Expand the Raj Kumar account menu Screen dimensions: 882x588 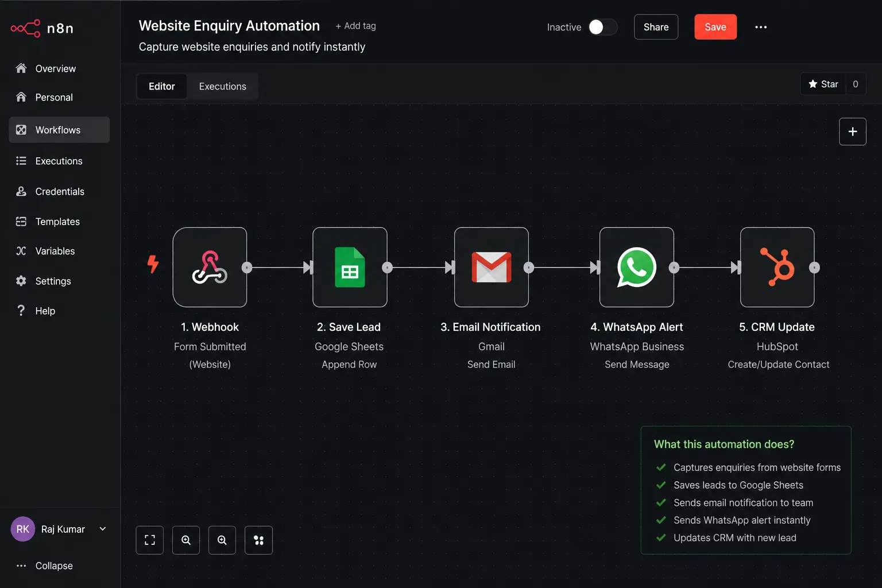point(103,529)
